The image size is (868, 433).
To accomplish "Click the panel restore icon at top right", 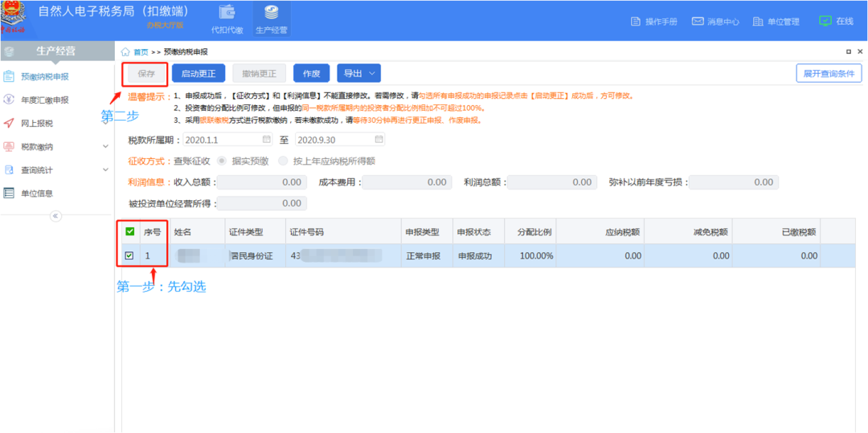I will click(x=849, y=51).
